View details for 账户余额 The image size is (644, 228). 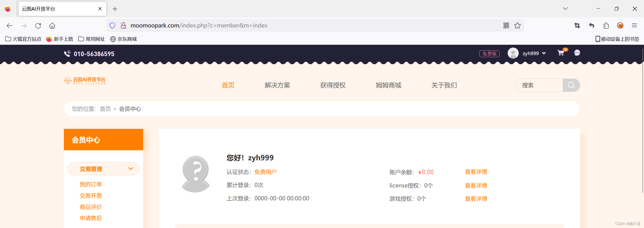click(476, 172)
